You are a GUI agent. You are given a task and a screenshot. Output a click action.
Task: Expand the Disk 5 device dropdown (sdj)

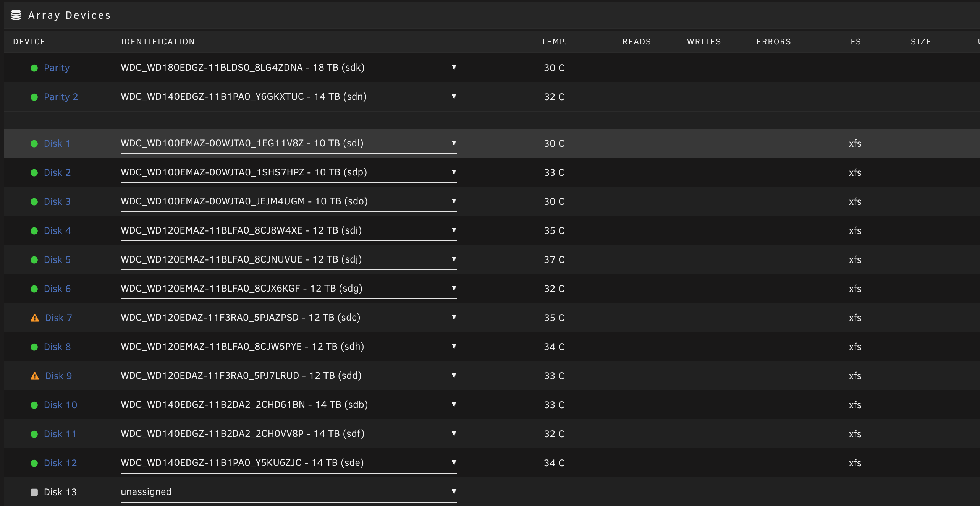coord(288,260)
